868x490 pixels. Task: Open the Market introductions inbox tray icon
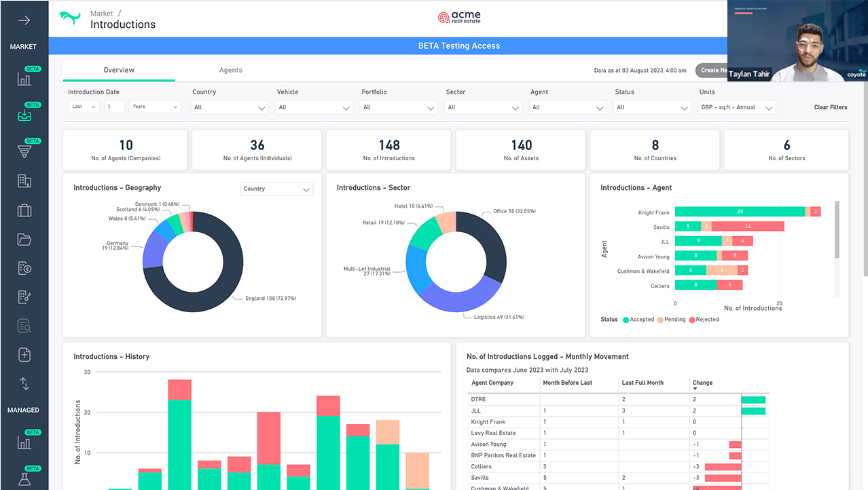pos(24,115)
